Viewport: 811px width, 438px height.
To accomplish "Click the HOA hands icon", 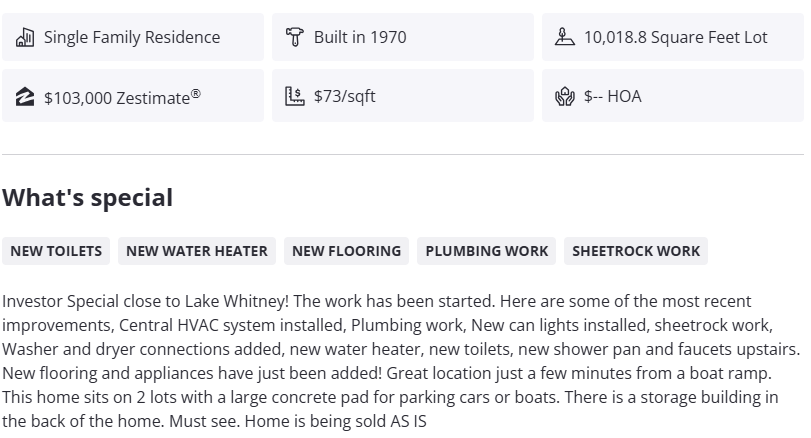I will pyautogui.click(x=565, y=97).
